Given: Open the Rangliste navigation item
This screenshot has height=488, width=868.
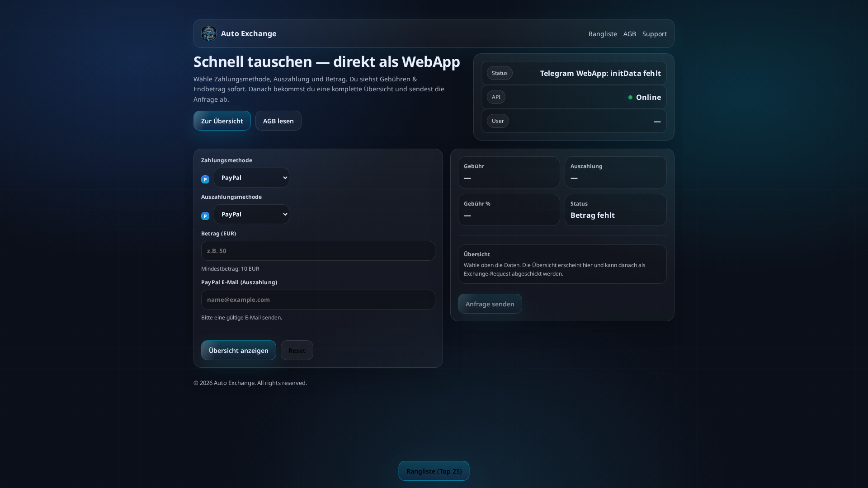Looking at the screenshot, I should 603,33.
